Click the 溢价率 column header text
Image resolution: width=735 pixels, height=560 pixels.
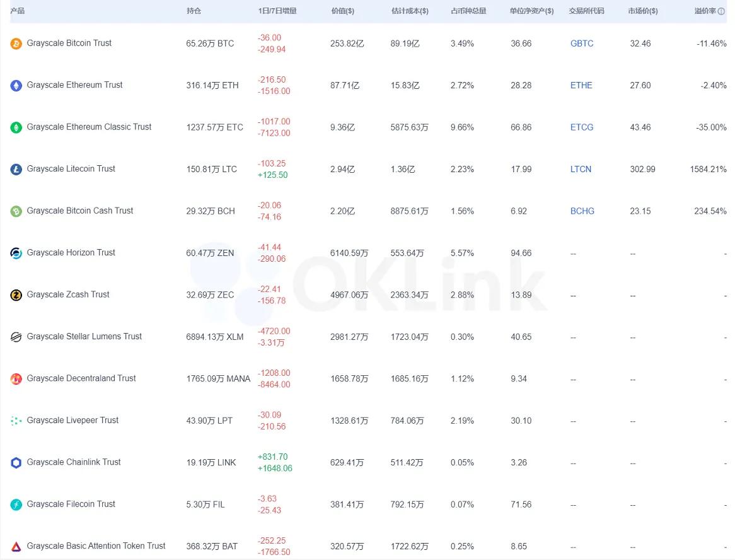[705, 11]
